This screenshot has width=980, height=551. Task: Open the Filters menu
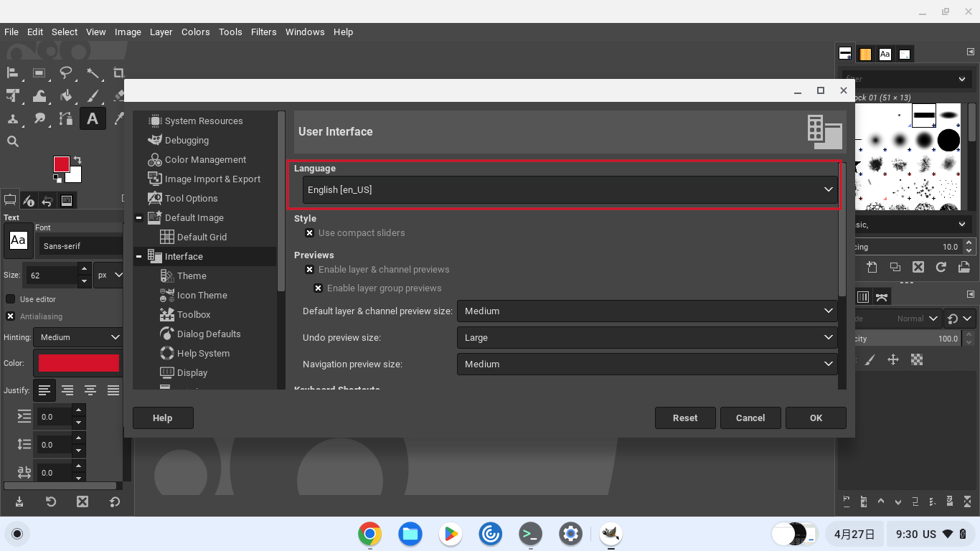click(x=263, y=32)
